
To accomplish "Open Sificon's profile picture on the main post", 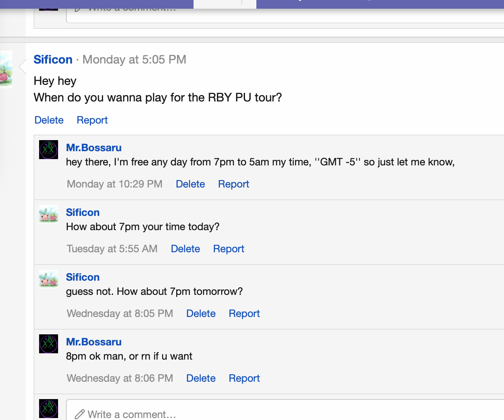I will 6,69.
